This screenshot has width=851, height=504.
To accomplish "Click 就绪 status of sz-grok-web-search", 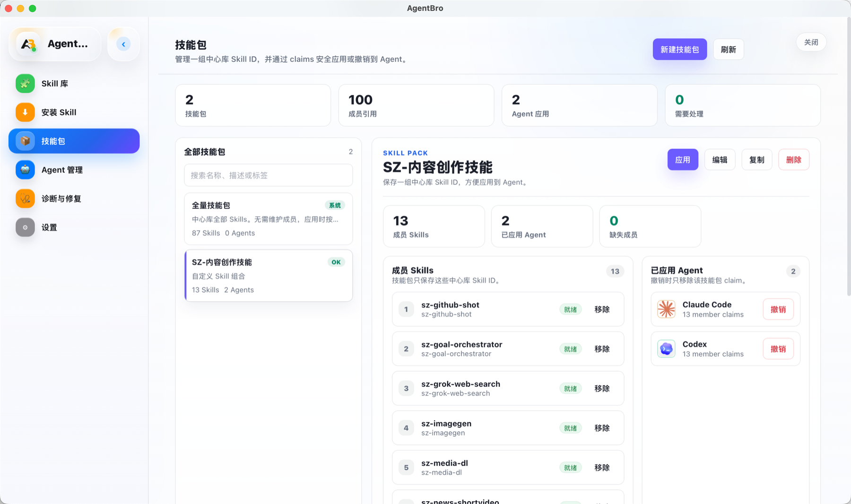I will click(570, 389).
